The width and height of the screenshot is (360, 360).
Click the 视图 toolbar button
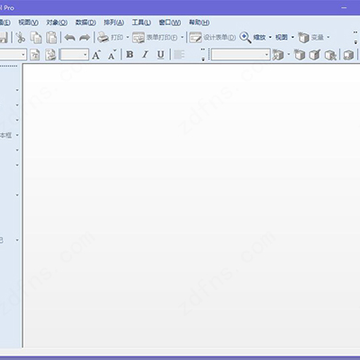(x=282, y=37)
